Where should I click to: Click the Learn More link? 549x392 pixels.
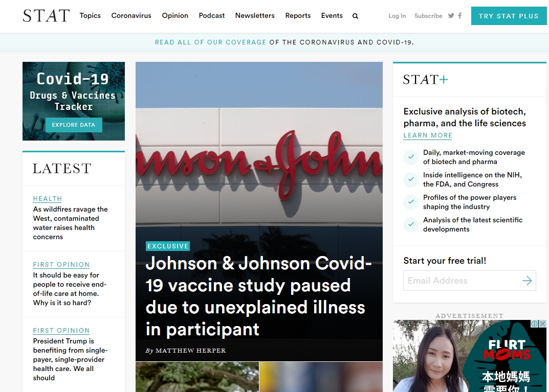click(428, 135)
